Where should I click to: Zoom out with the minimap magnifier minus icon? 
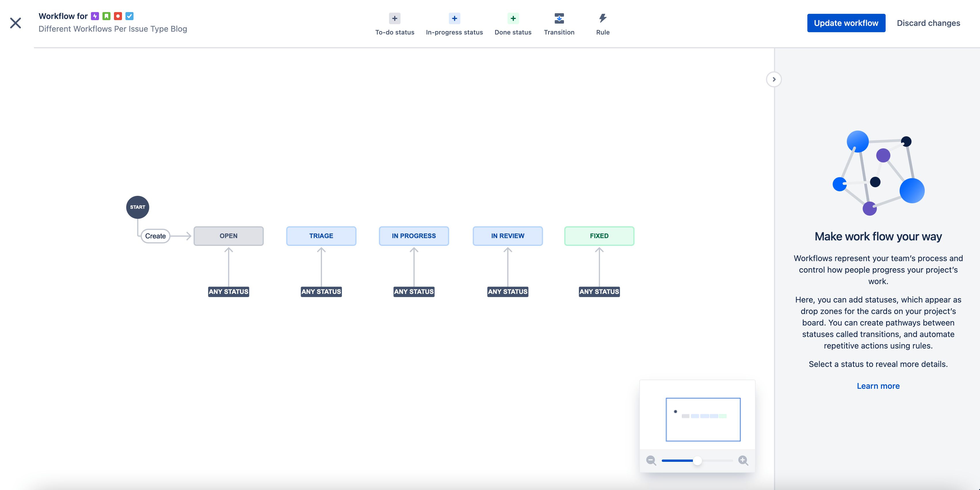[x=651, y=460]
